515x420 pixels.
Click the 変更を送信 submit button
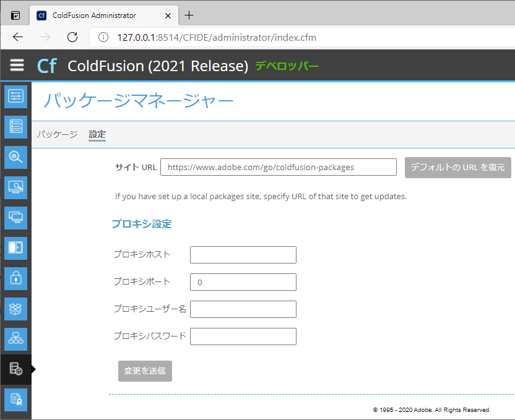[144, 371]
